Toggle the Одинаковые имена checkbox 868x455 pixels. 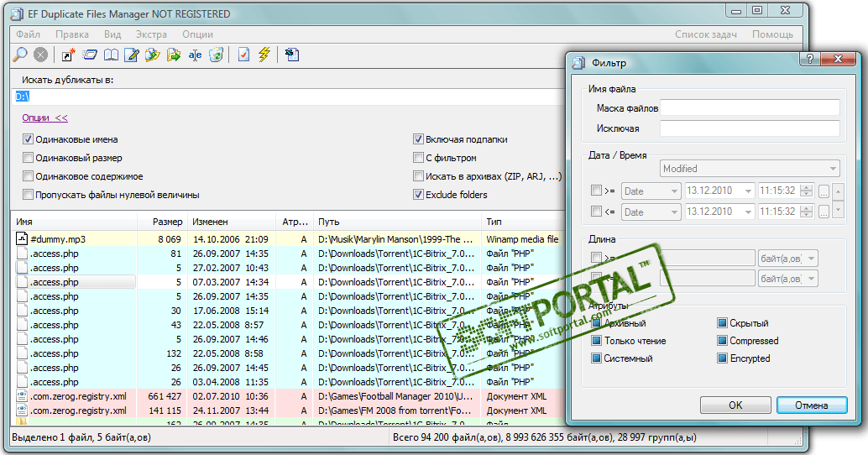[28, 139]
